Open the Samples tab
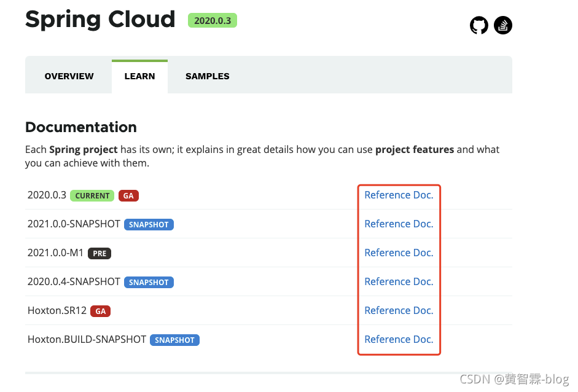The image size is (578, 392). (207, 76)
